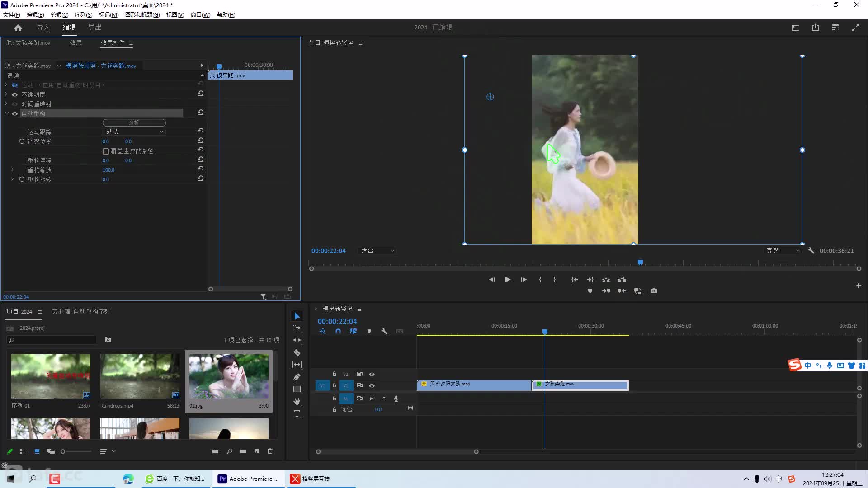Select the Razor tool
Viewport: 868px width, 488px height.
coord(297,352)
